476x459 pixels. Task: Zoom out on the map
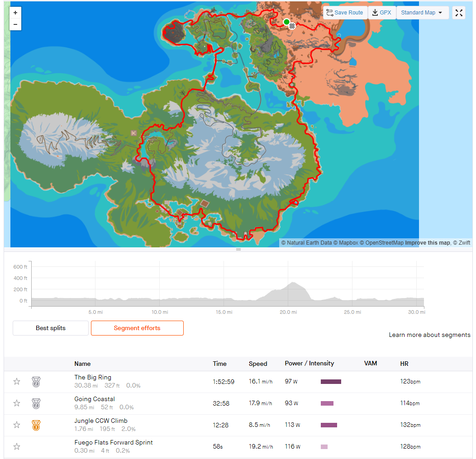(15, 24)
